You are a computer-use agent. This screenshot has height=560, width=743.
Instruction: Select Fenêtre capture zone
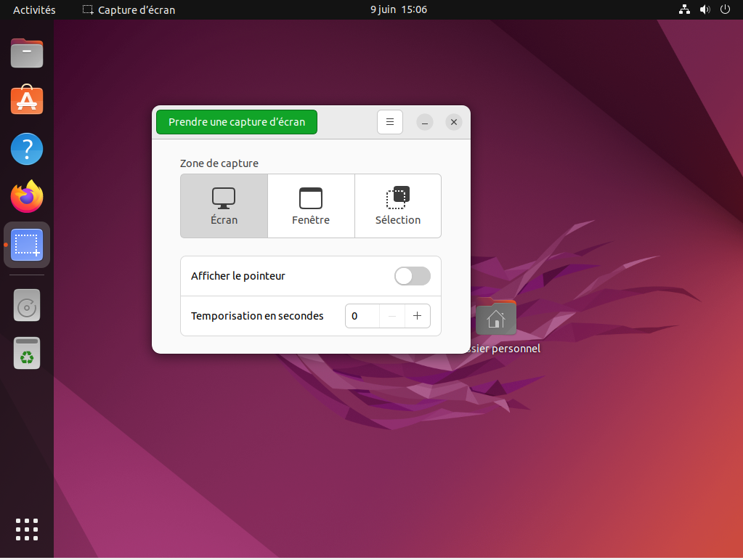pyautogui.click(x=311, y=206)
